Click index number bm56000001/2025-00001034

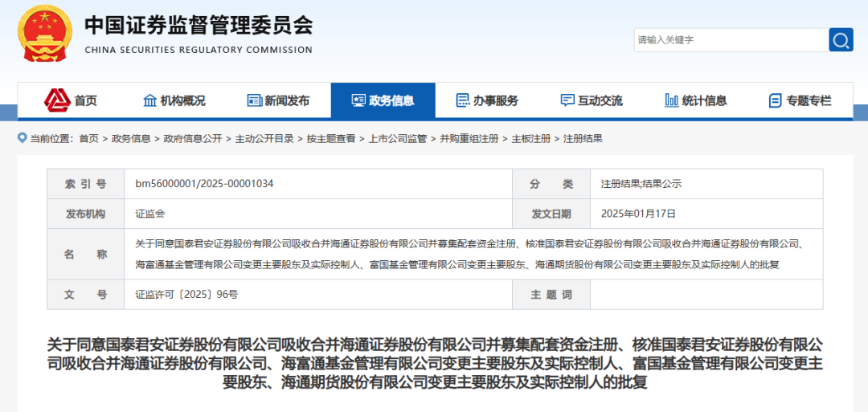tap(204, 184)
